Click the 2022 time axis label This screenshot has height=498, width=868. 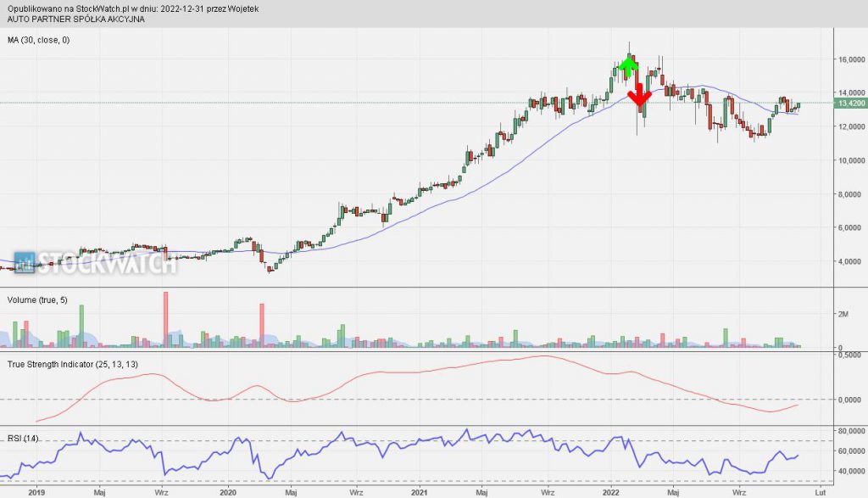[x=611, y=492]
